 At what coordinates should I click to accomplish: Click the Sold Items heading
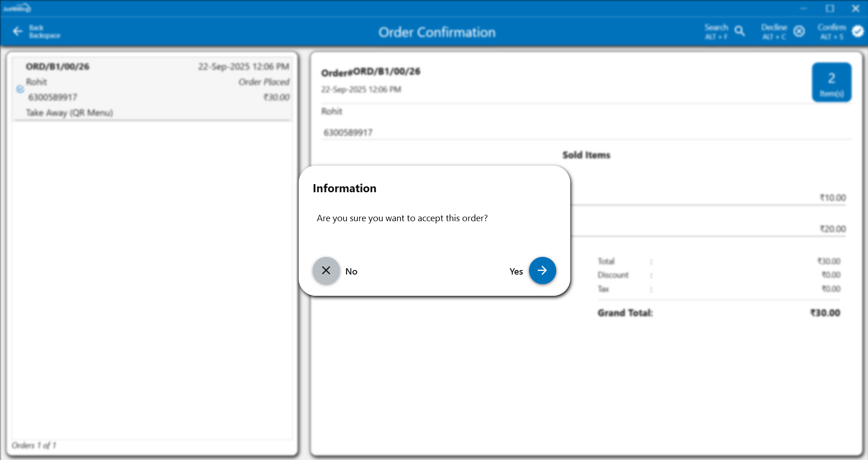tap(586, 155)
